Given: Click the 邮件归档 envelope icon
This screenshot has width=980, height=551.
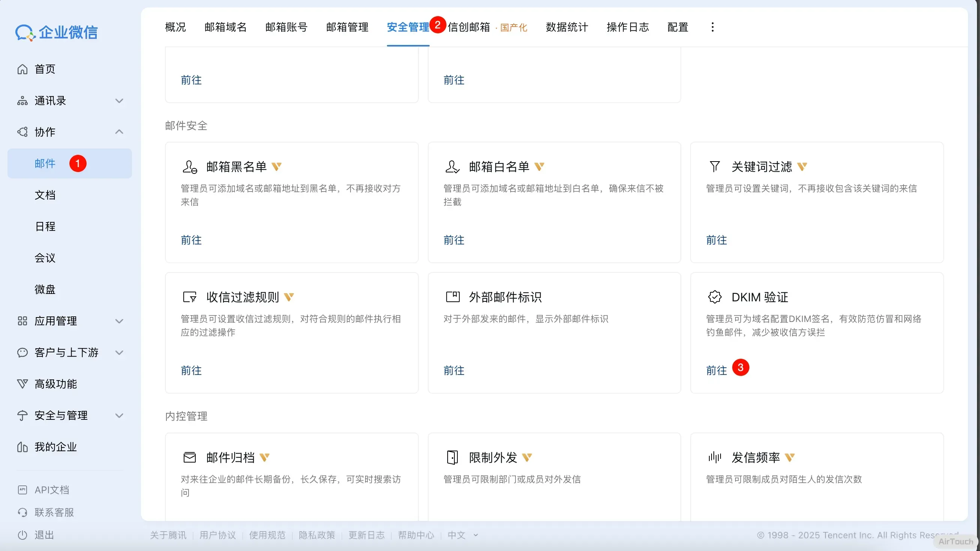Looking at the screenshot, I should (x=189, y=457).
